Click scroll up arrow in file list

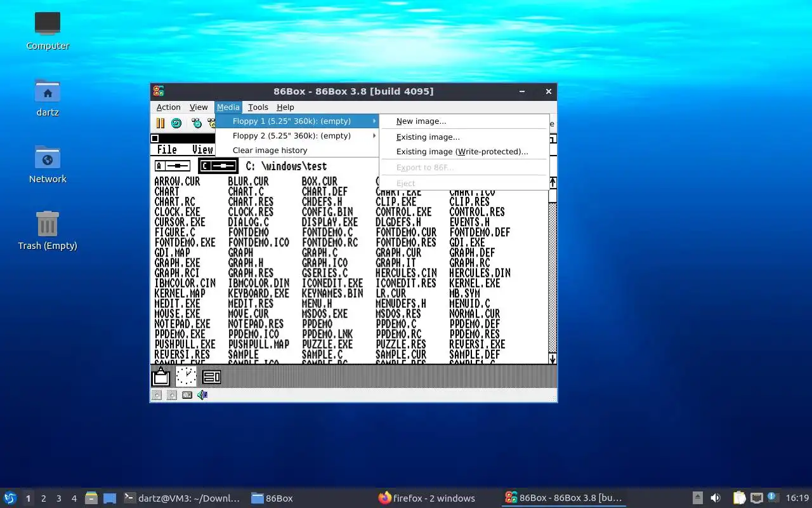coord(553,183)
